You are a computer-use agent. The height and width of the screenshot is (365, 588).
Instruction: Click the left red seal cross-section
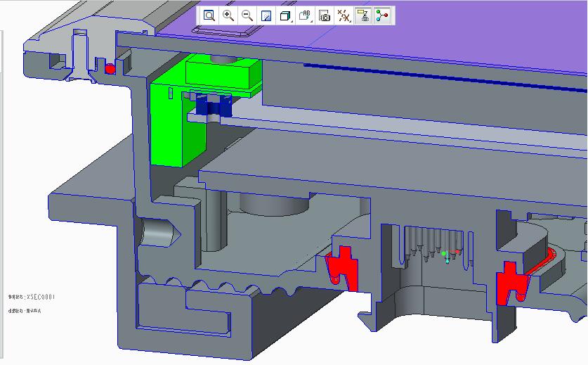coord(344,268)
